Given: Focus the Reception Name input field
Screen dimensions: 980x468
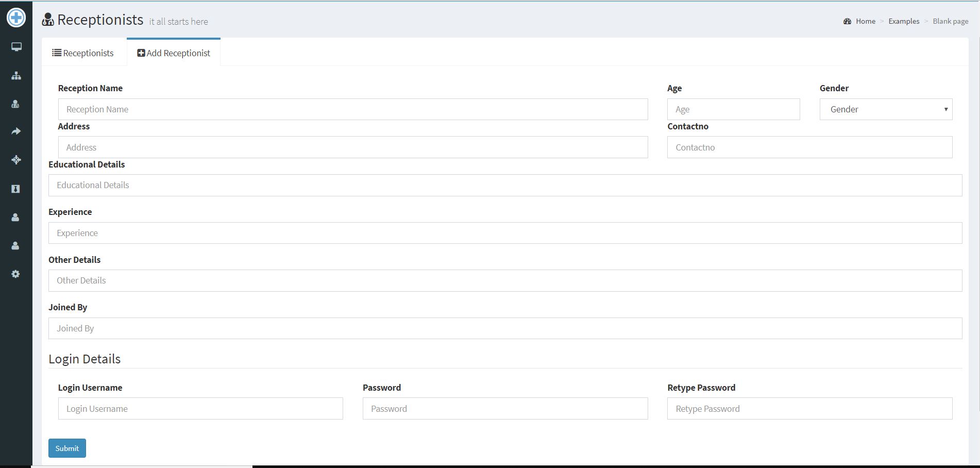Looking at the screenshot, I should pos(353,109).
